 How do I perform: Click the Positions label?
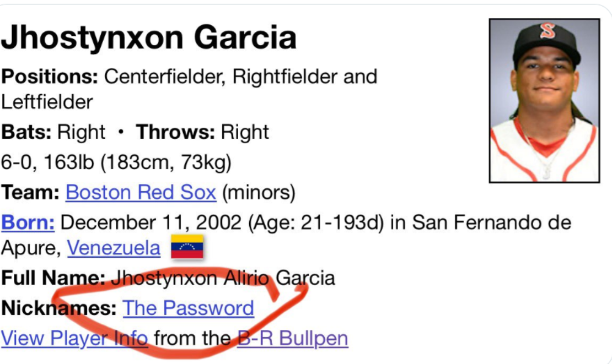point(50,77)
